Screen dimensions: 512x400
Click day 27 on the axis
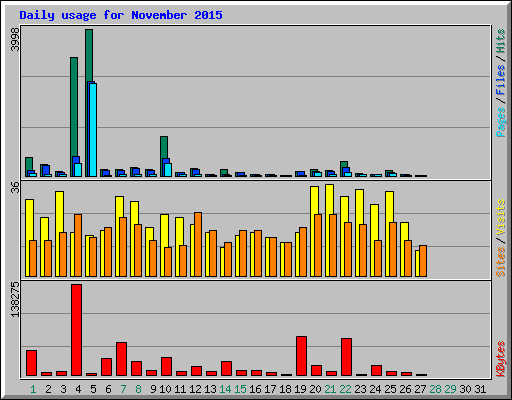point(420,389)
